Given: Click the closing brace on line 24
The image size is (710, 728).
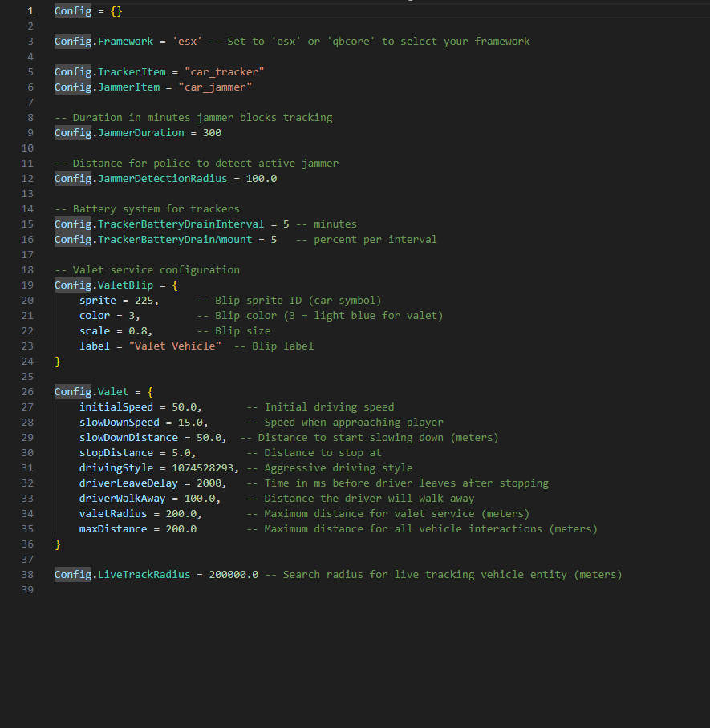Looking at the screenshot, I should click(58, 362).
